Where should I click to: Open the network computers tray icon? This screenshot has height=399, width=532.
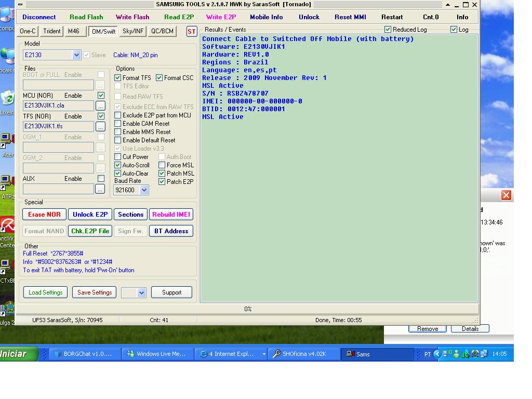point(484,354)
